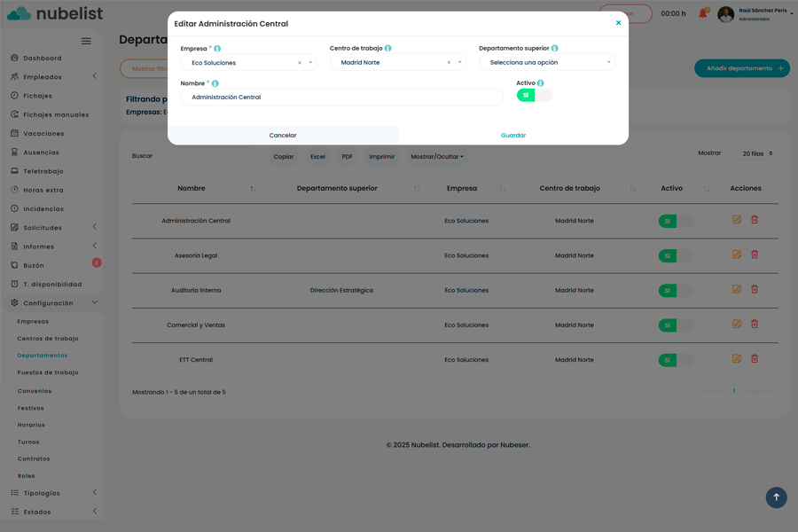Click the info icon next to Empresa label
798x532 pixels.
coord(217,49)
